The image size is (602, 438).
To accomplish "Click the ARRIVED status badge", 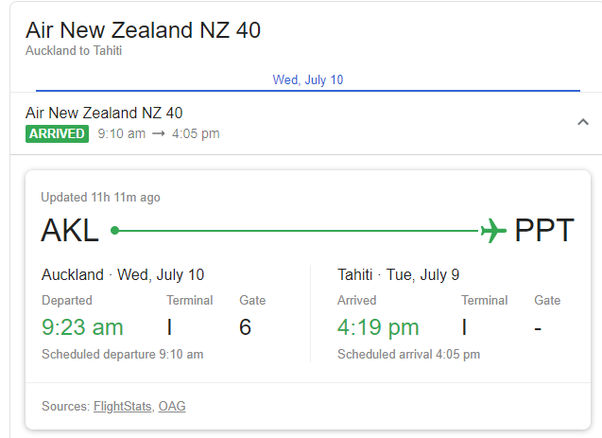I will click(x=57, y=134).
